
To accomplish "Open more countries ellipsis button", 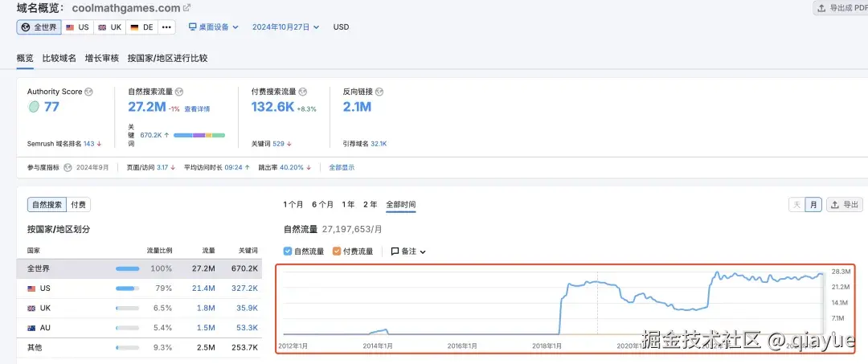I will click(x=166, y=27).
